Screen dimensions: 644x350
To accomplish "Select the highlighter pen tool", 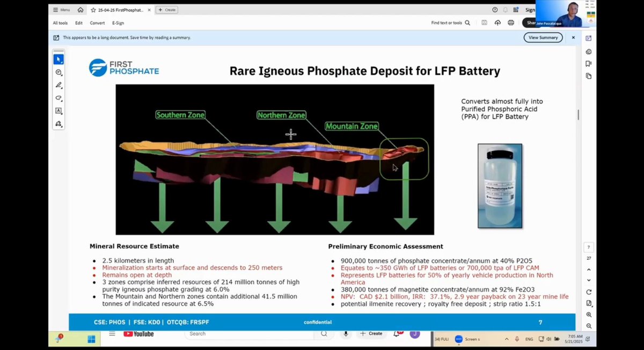I will click(58, 85).
